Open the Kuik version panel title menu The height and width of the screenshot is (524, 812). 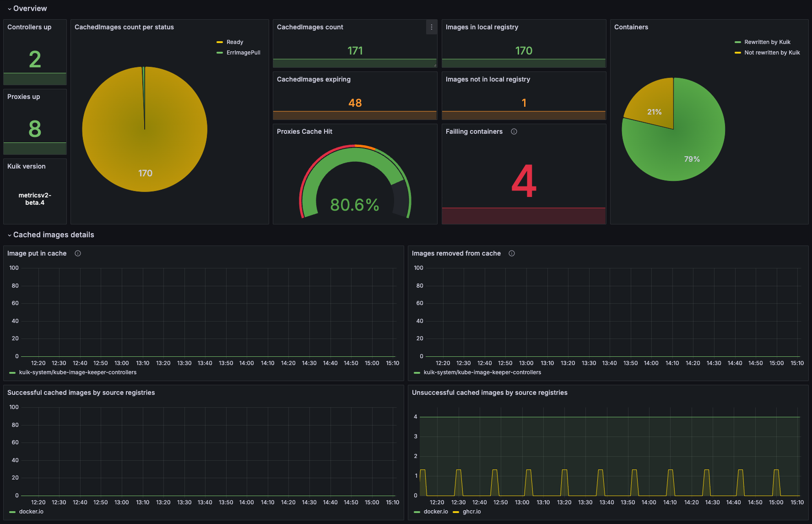click(27, 166)
